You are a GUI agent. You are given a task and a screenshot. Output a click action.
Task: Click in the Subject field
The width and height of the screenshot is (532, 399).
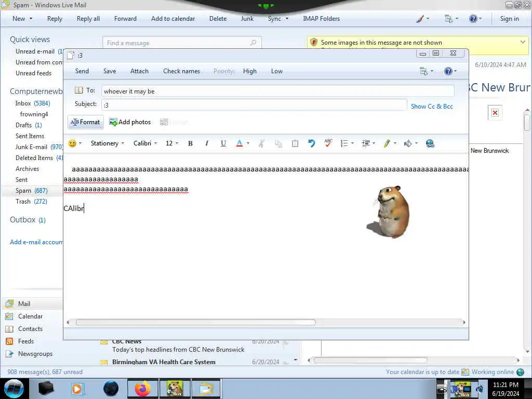(254, 105)
